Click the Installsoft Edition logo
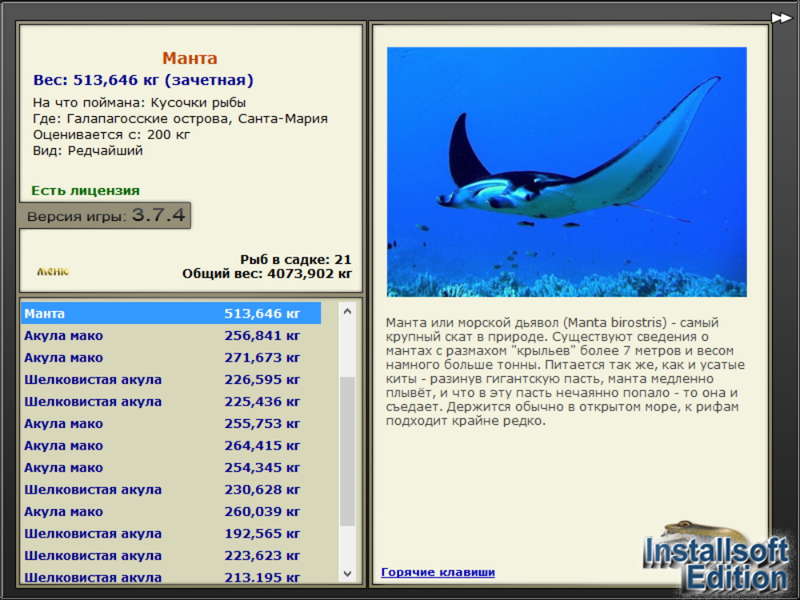Image resolution: width=800 pixels, height=600 pixels. coord(716,560)
